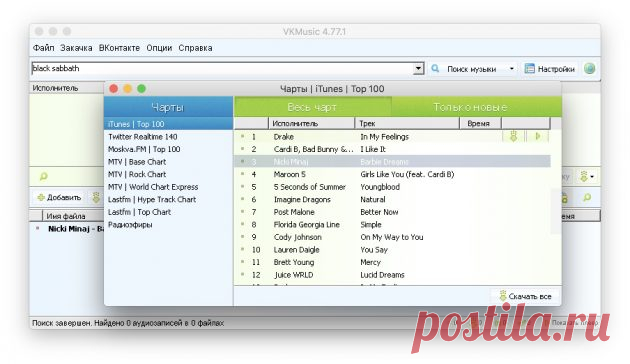Open the Опции menu
Screen dimensions: 630x364
[159, 48]
